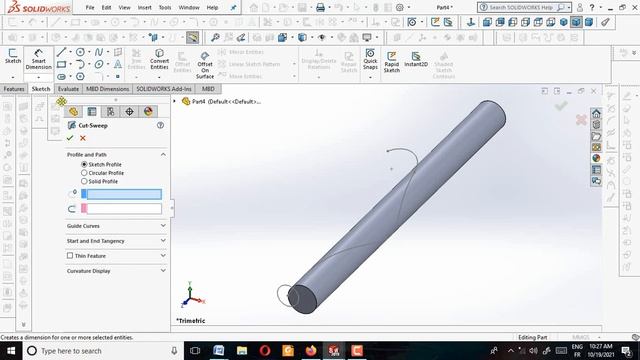Switch to the Evaluate tab
The height and width of the screenshot is (360, 640).
coord(68,89)
